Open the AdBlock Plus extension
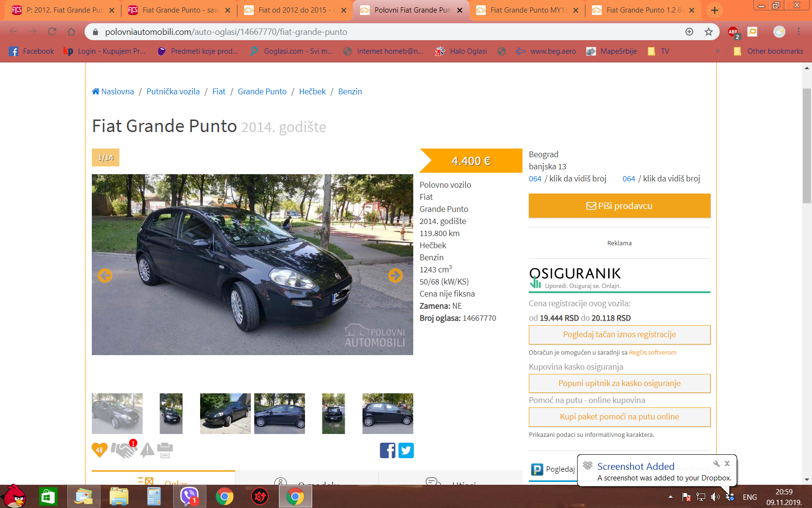Screen dimensions: 812x508 [733, 32]
